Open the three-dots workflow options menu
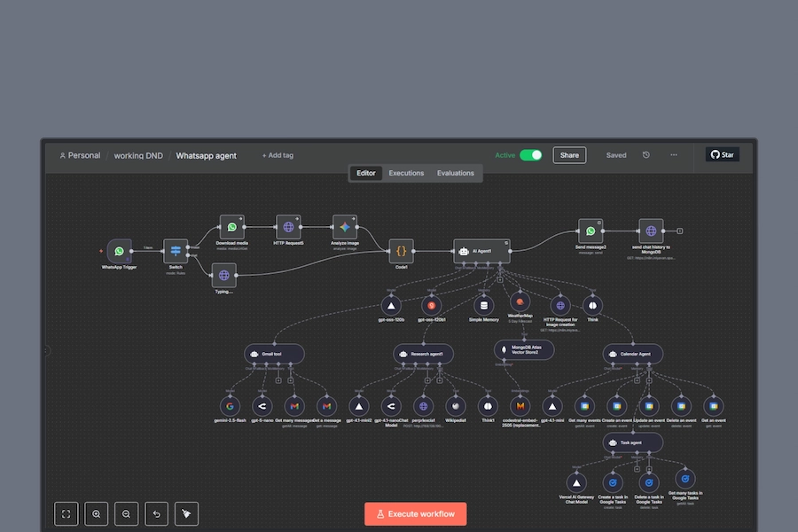 (674, 155)
